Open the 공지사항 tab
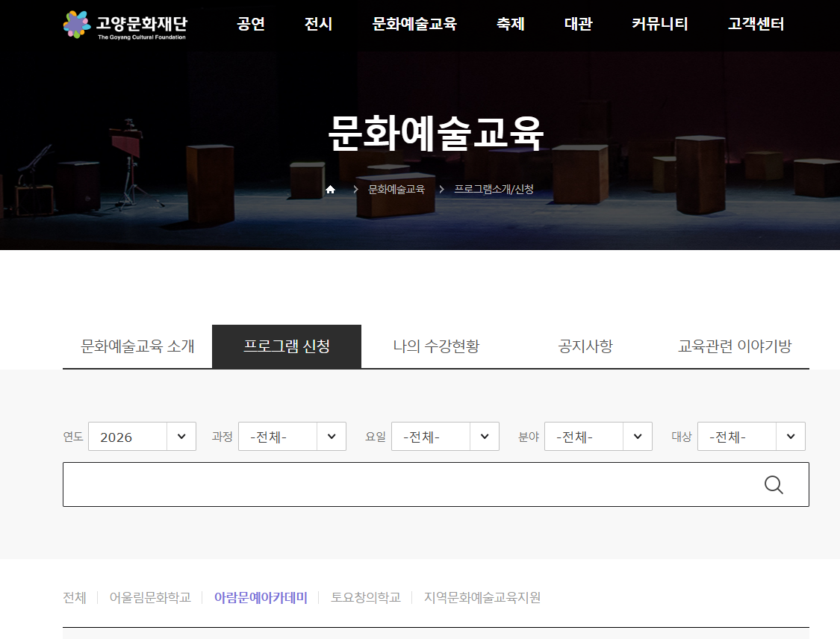This screenshot has height=639, width=840. click(585, 346)
